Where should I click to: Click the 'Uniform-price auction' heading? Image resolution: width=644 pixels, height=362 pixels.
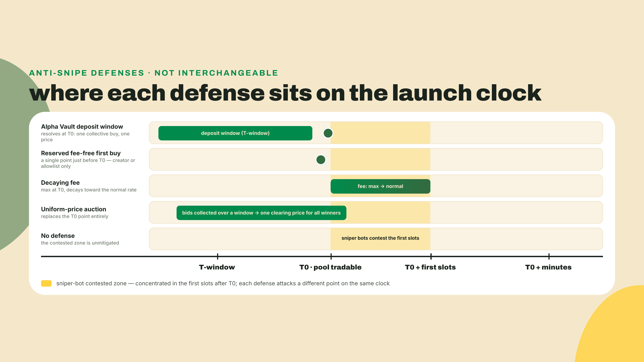point(74,209)
